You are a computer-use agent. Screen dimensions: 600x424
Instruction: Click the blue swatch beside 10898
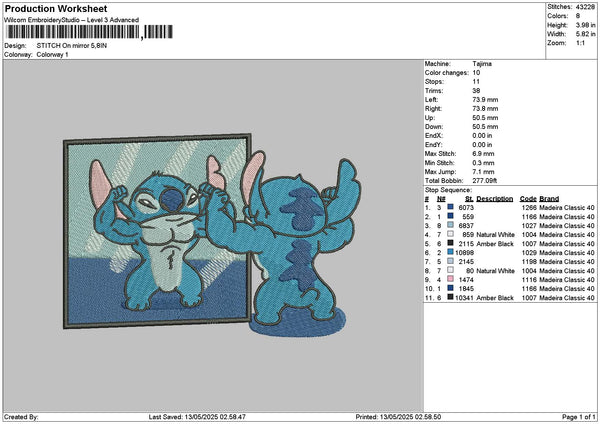(450, 252)
